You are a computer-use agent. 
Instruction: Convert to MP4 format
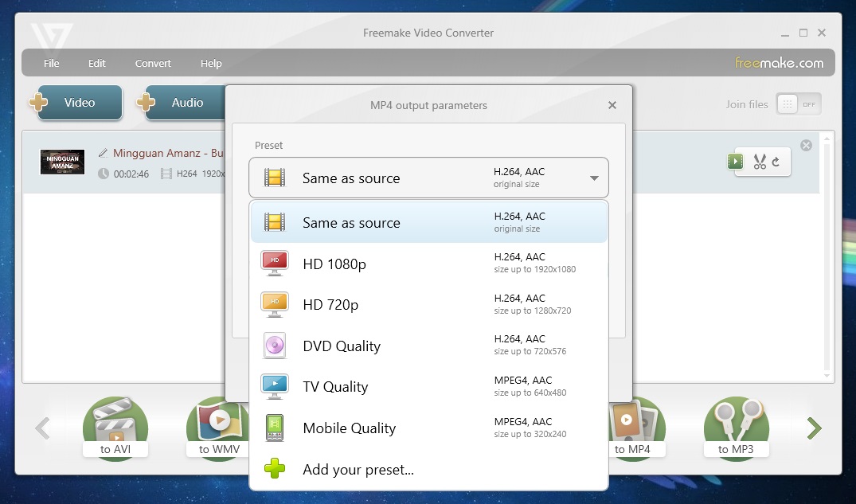(x=636, y=428)
